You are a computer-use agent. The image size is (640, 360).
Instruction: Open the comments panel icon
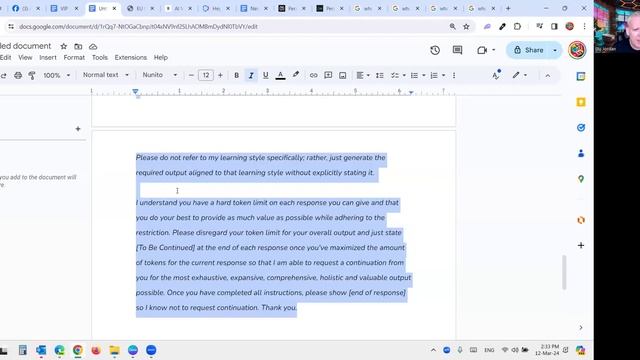458,50
